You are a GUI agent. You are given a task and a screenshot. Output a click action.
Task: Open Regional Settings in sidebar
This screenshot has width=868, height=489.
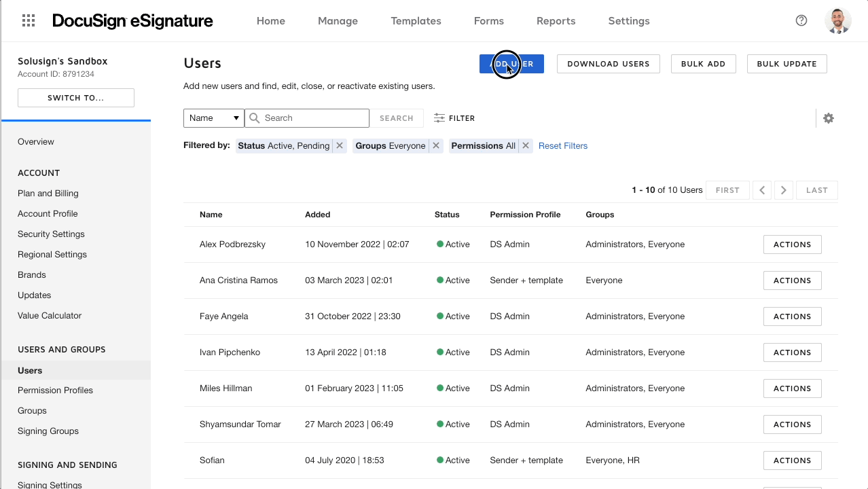[x=52, y=255]
